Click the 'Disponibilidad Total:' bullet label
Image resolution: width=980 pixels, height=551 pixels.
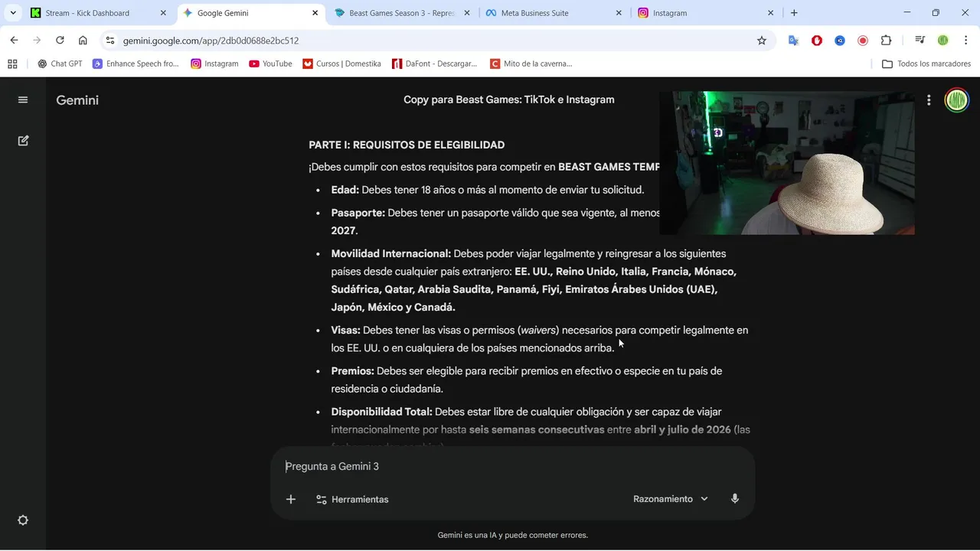tap(381, 412)
